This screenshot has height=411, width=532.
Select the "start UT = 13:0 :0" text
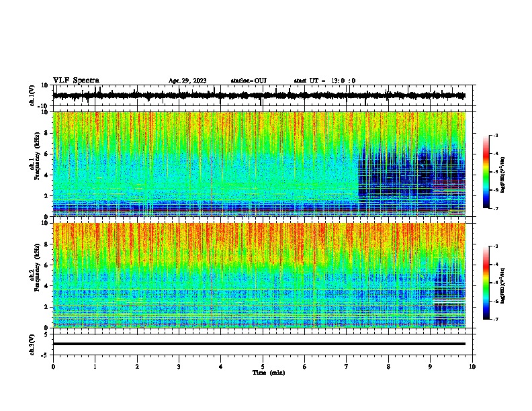tap(324, 81)
